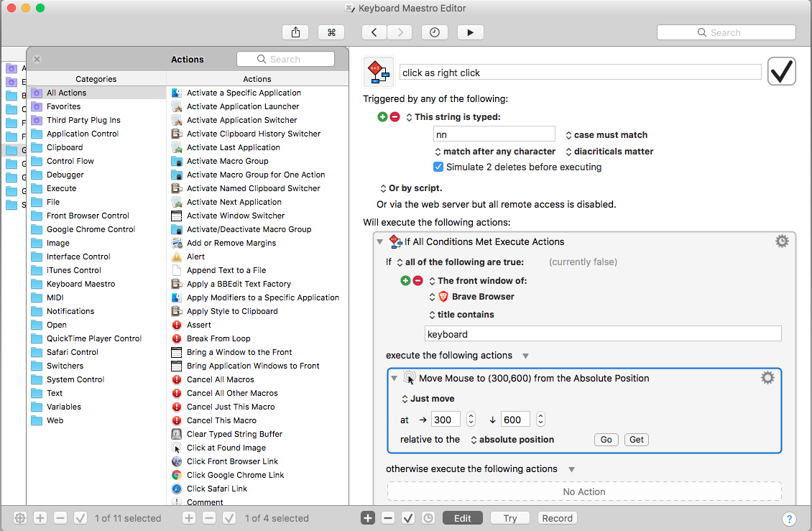This screenshot has width=812, height=531.
Task: Open the 'title contains' dropdown
Action: point(461,315)
